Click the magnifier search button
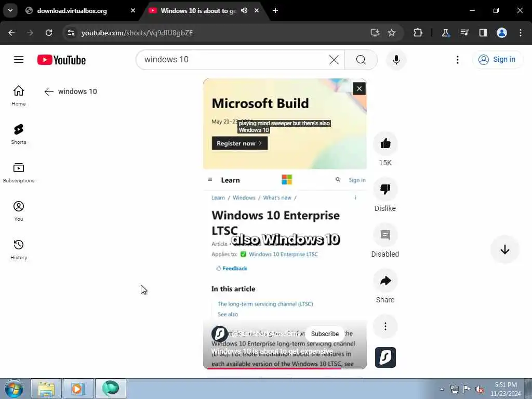The width and height of the screenshot is (532, 399). point(361,60)
